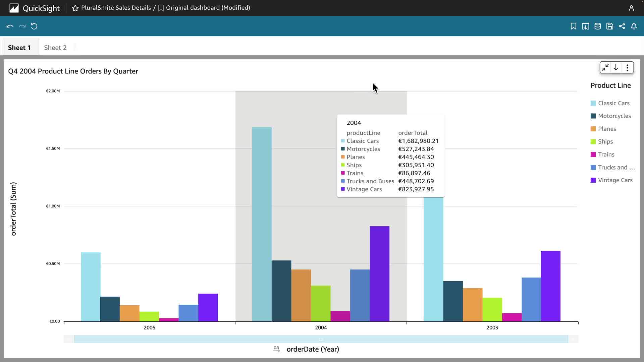Open the alerts bell icon

click(x=634, y=26)
